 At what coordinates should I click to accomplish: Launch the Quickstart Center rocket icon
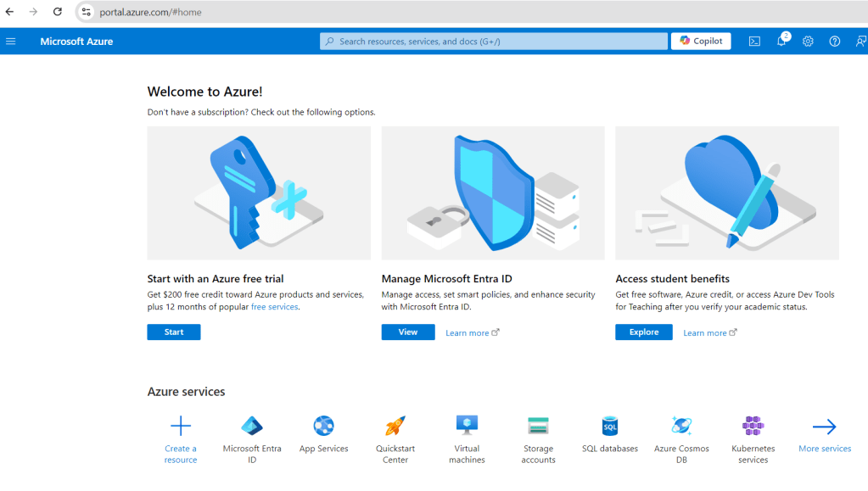click(395, 427)
